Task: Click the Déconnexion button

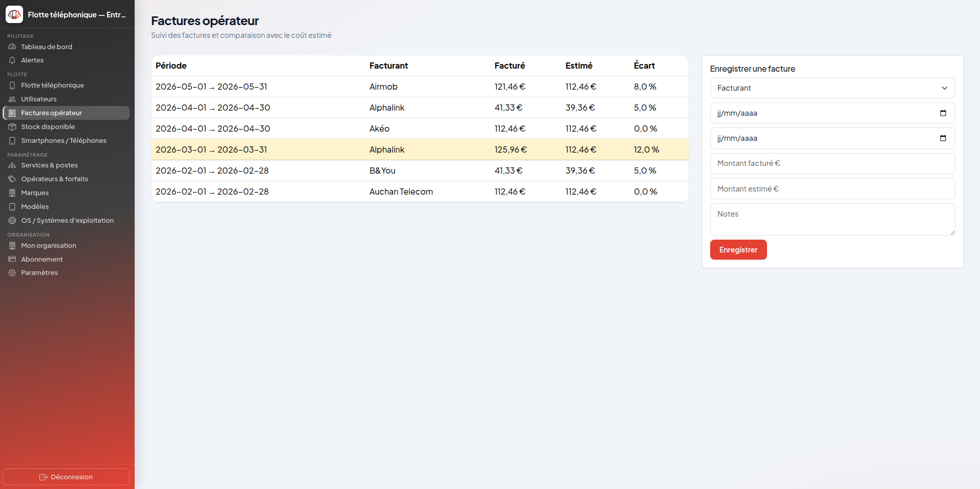Action: [x=66, y=477]
